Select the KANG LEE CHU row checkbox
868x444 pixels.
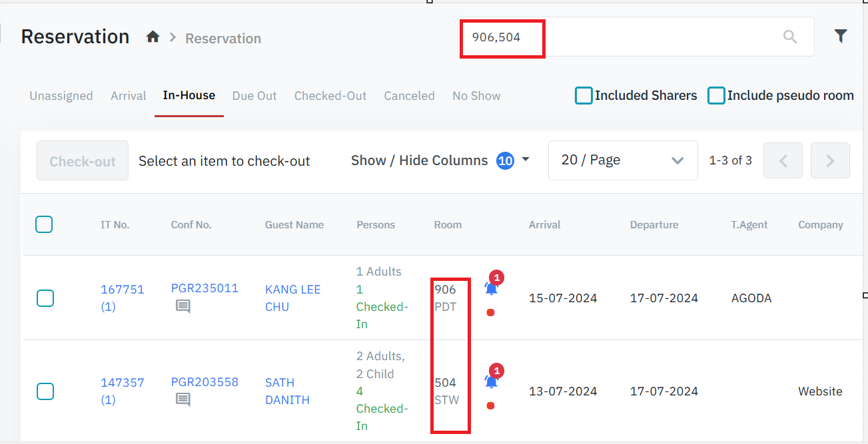coord(45,298)
